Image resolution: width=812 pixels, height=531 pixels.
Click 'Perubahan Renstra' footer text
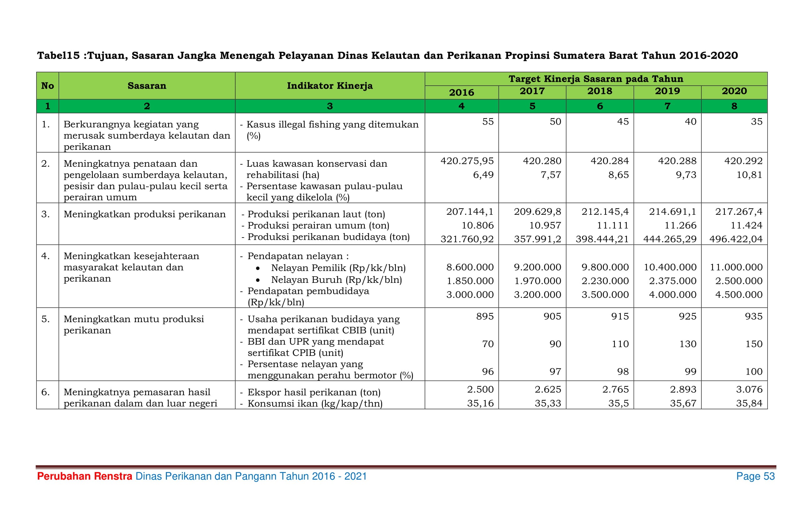85,476
